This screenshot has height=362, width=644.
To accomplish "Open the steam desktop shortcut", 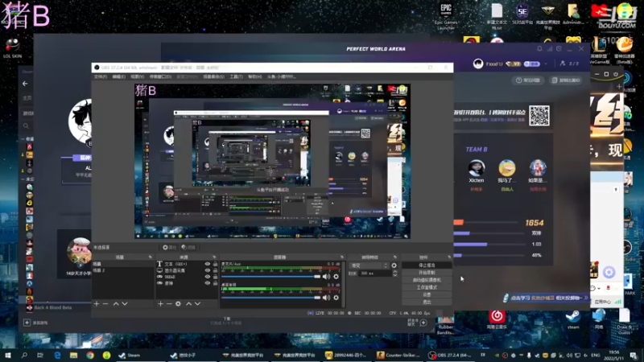I will coord(573,319).
